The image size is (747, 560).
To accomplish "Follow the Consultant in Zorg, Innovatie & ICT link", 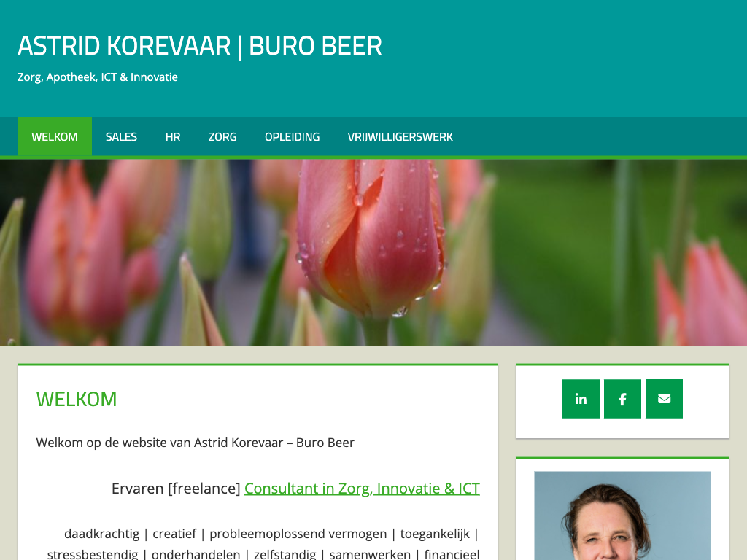I will pyautogui.click(x=362, y=488).
